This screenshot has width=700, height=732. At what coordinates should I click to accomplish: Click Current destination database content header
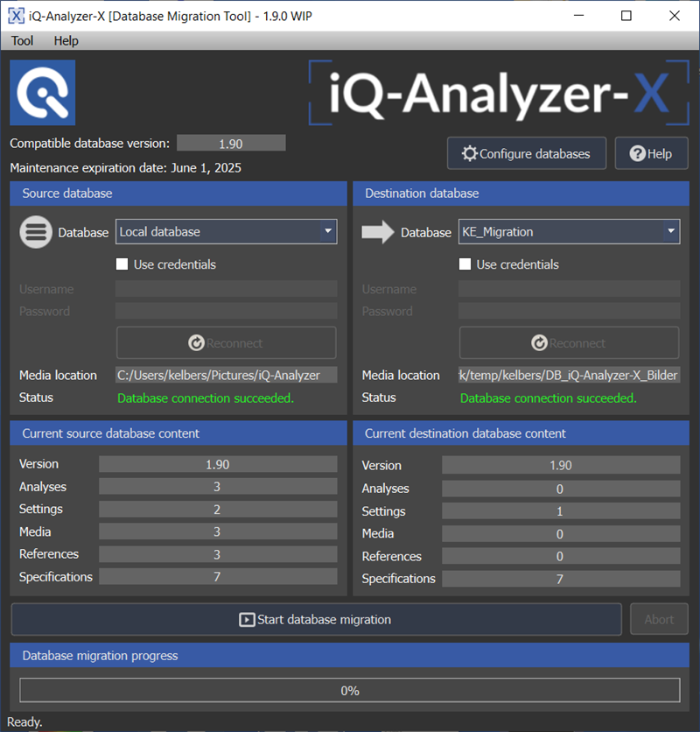coord(521,433)
